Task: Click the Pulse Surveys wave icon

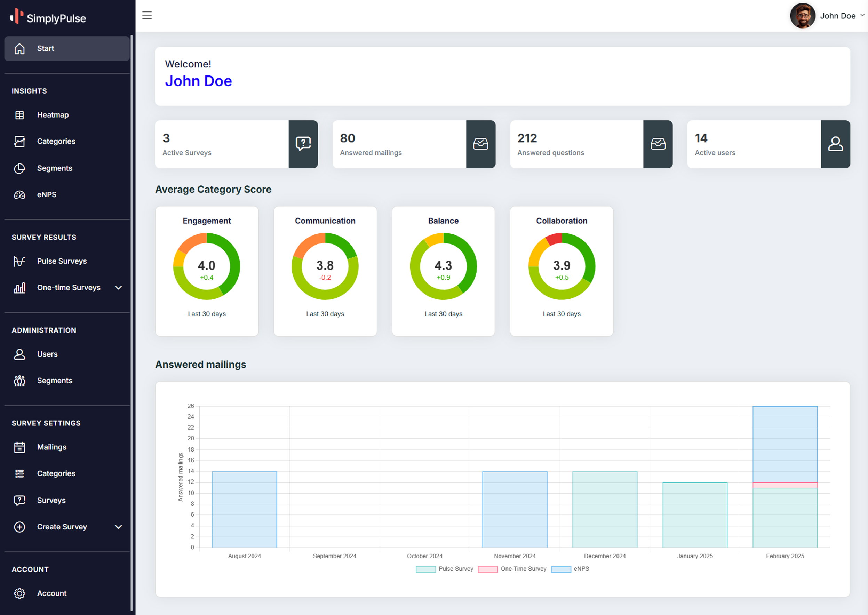Action: (19, 261)
